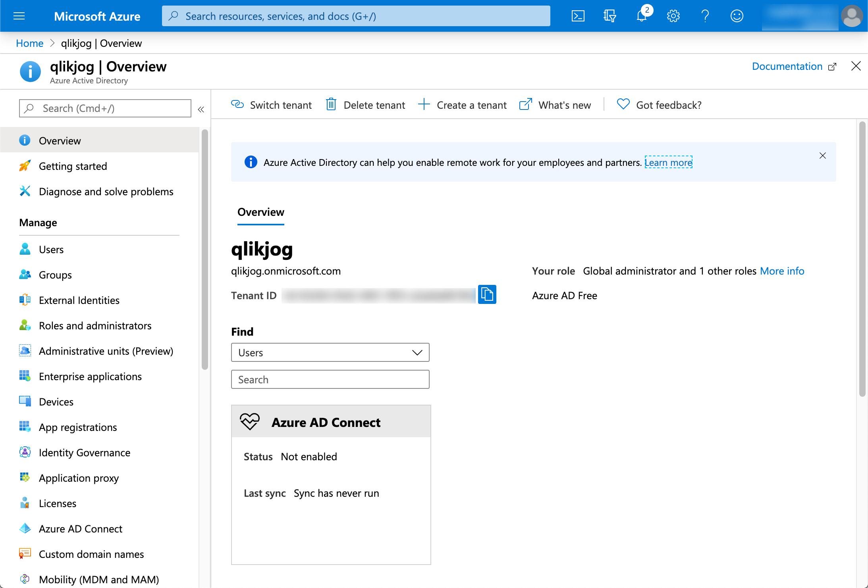Launch the Cloud Shell console
The height and width of the screenshot is (588, 868).
pyautogui.click(x=578, y=16)
